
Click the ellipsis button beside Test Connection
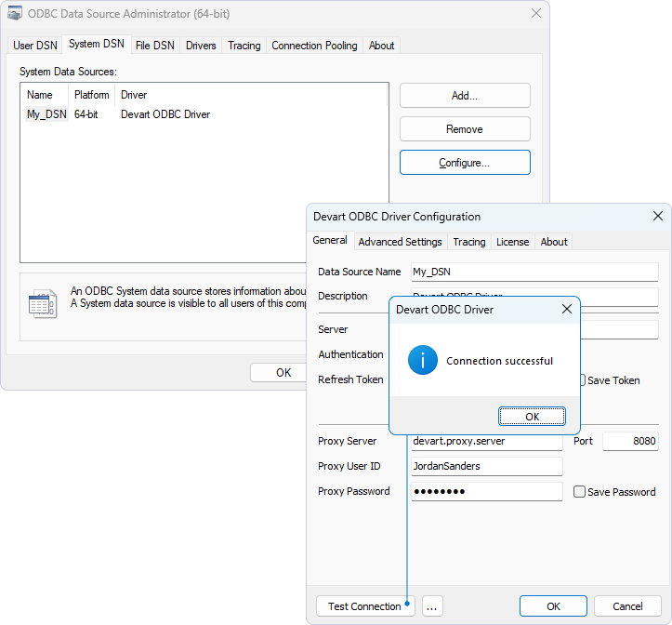432,605
